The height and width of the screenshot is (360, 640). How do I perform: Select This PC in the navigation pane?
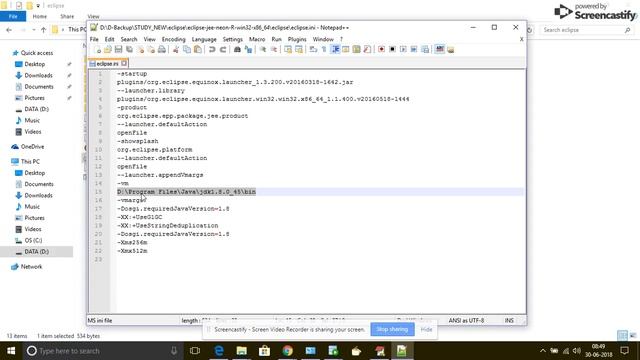coord(30,162)
